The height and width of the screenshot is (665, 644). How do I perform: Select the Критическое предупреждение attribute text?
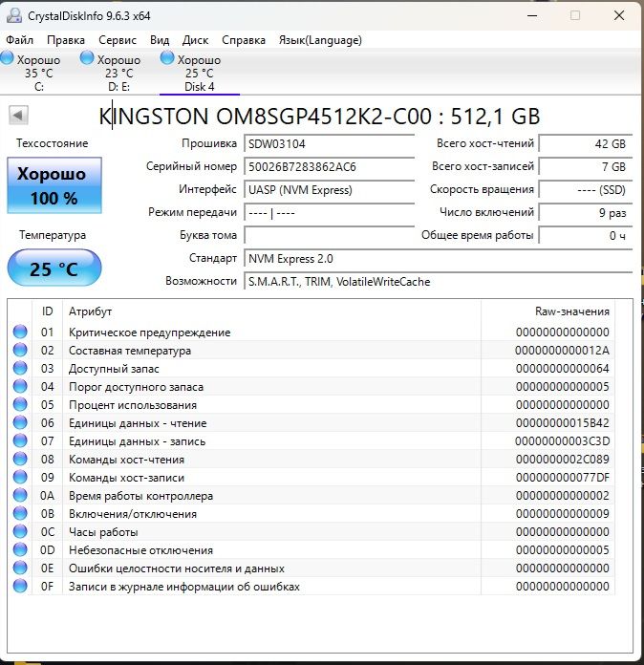click(149, 332)
